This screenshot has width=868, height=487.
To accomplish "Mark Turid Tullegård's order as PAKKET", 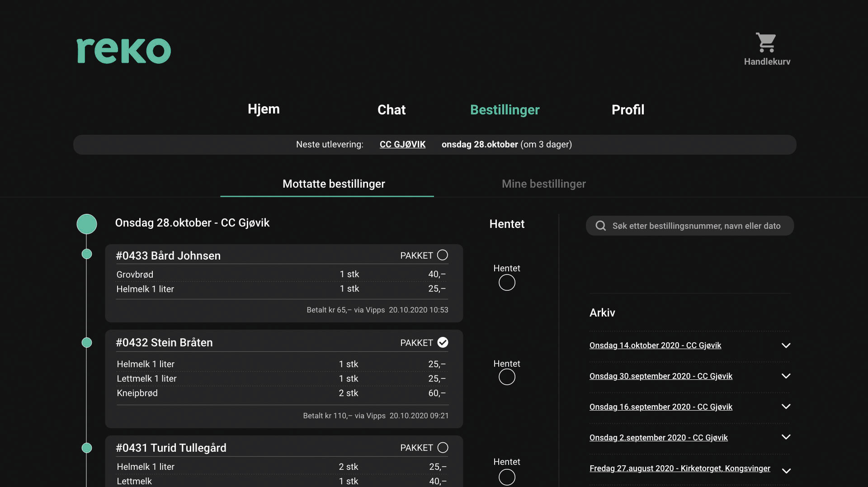I will [443, 447].
